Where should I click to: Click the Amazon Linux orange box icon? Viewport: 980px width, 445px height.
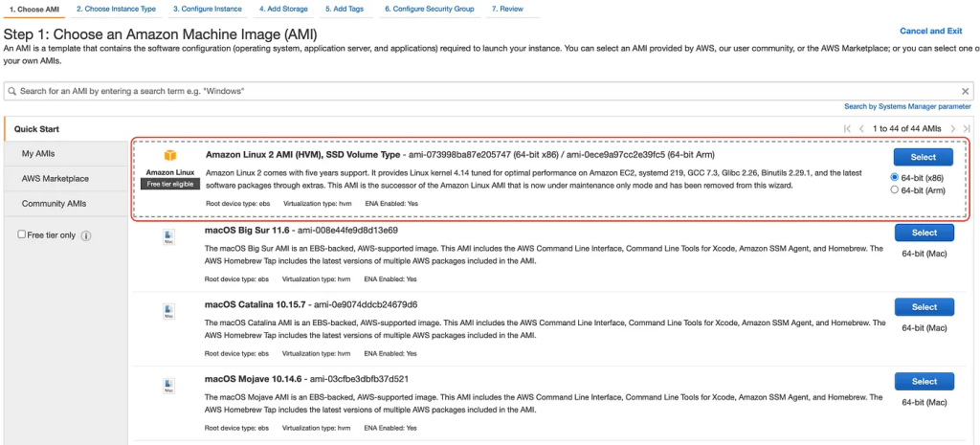(x=170, y=156)
